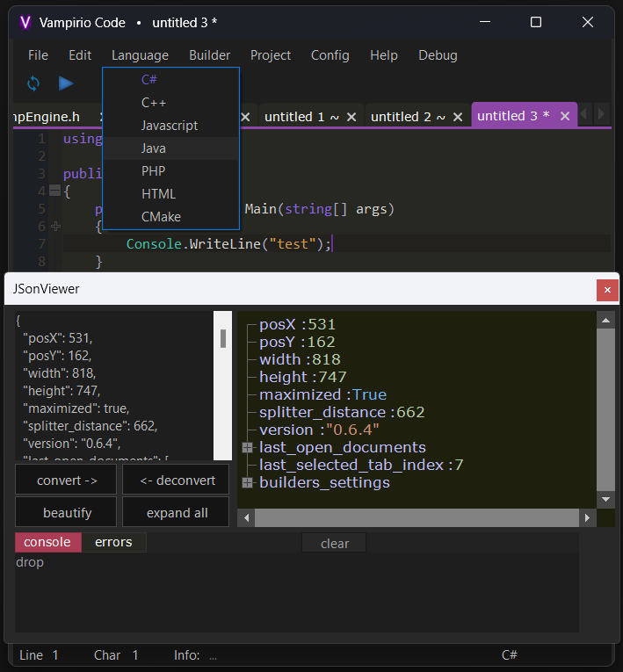Choose Java from the Language menu
The height and width of the screenshot is (672, 623).
(x=154, y=148)
